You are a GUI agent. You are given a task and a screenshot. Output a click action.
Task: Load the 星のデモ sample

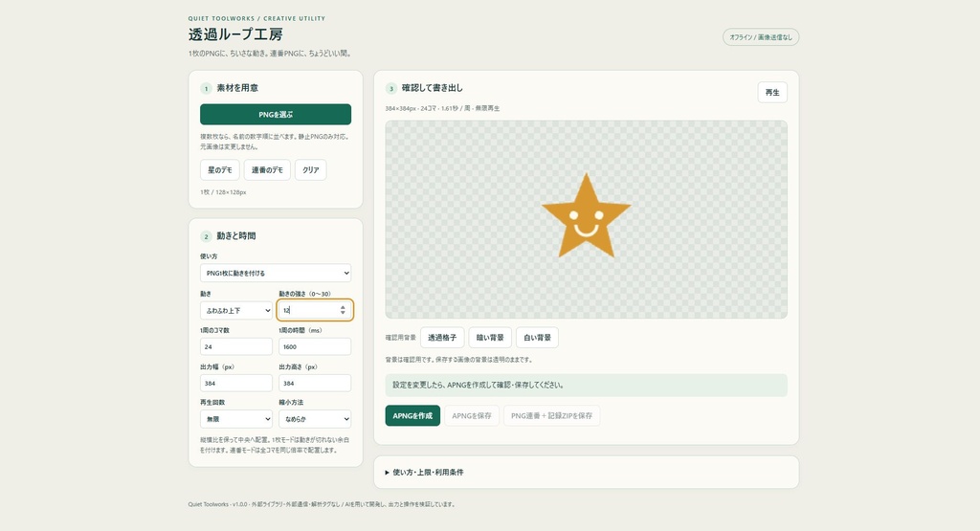[219, 170]
